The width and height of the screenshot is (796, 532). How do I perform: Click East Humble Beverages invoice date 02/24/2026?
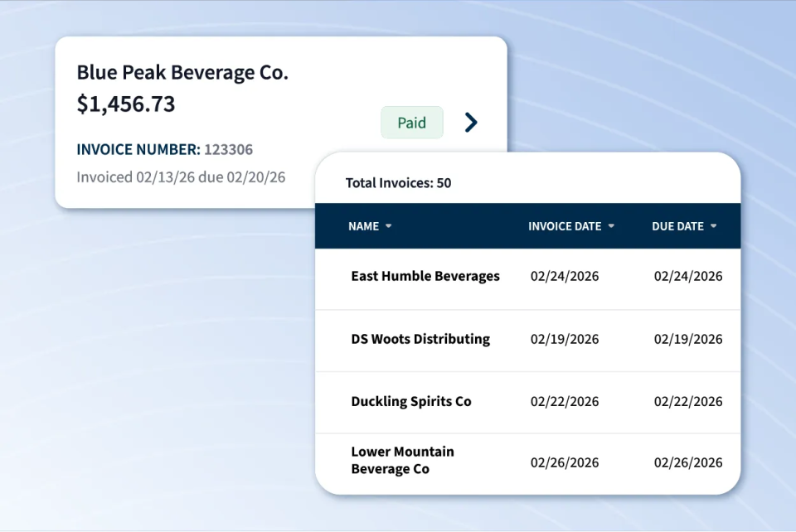point(565,276)
